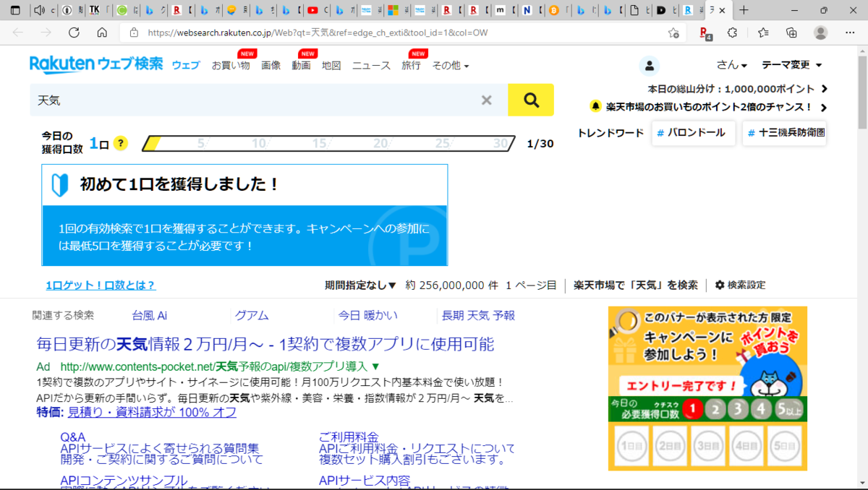Open 地図 map search
This screenshot has width=868, height=490.
coord(331,65)
